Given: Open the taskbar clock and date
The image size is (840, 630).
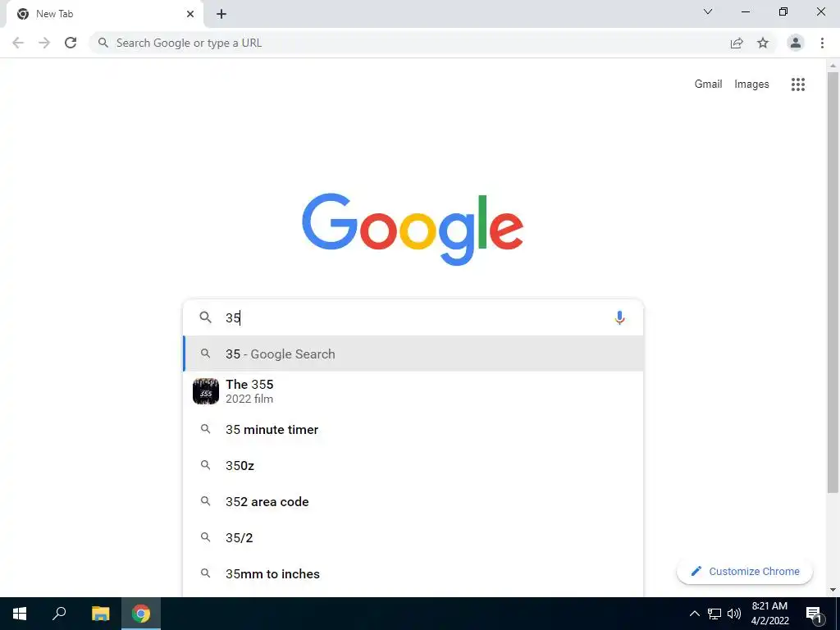Looking at the screenshot, I should tap(769, 614).
